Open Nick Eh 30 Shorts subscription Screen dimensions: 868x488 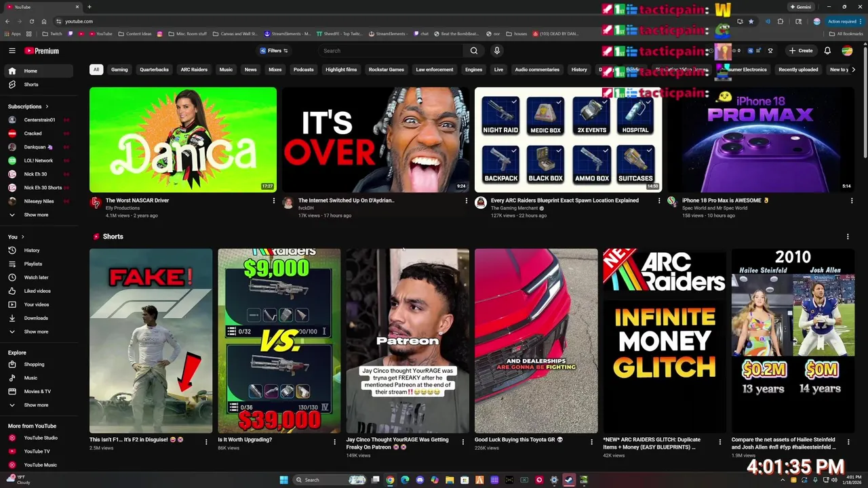[38, 188]
